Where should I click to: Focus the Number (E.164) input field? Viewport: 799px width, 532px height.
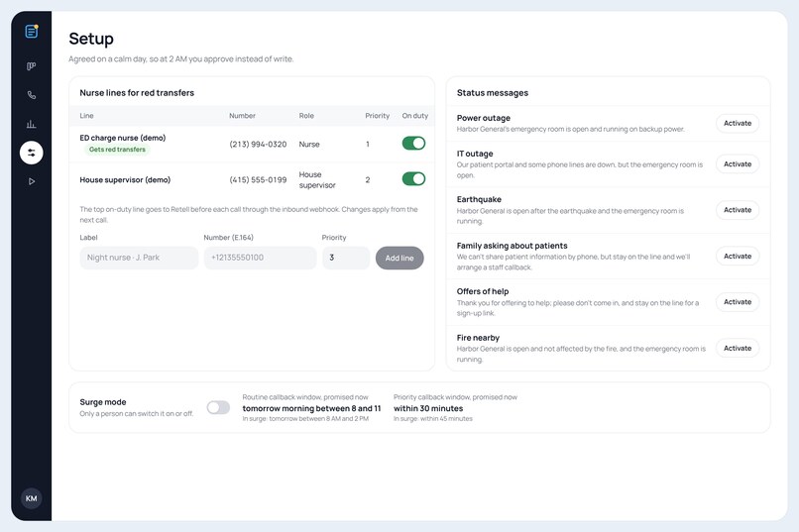click(x=260, y=258)
